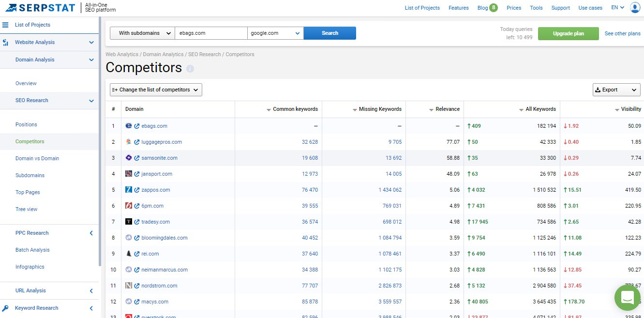Open external link icon for macys.com
Image resolution: width=644 pixels, height=318 pixels.
coord(137,302)
